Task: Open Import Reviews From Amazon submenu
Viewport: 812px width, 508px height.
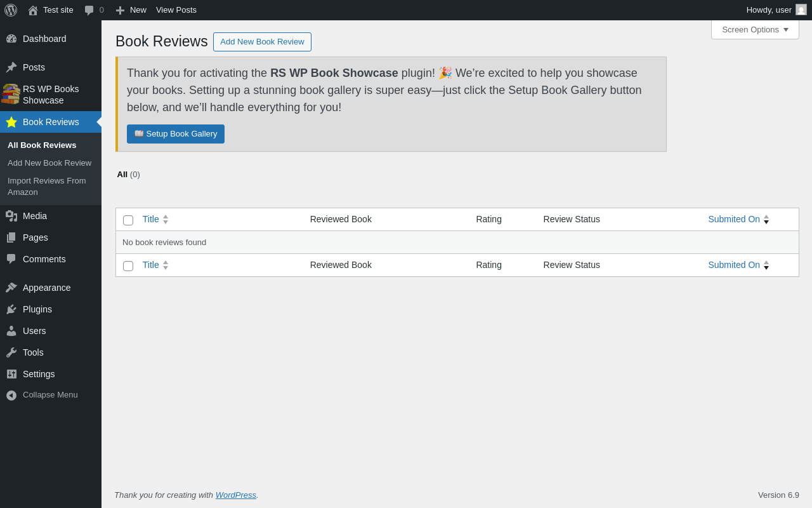Action: pos(47,187)
